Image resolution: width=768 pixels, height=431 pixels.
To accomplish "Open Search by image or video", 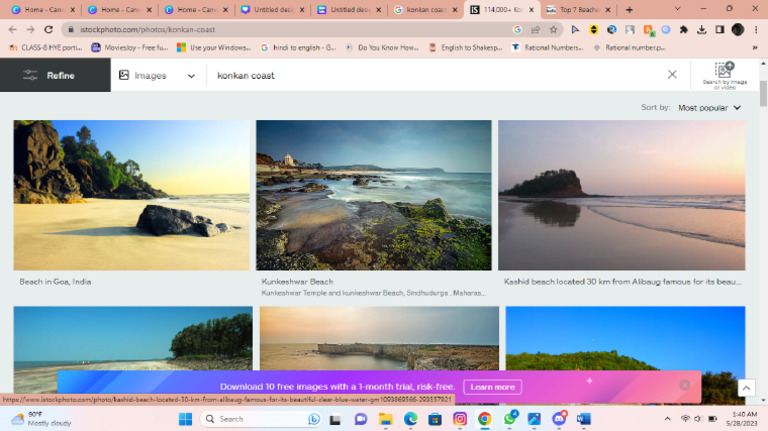I will click(724, 76).
